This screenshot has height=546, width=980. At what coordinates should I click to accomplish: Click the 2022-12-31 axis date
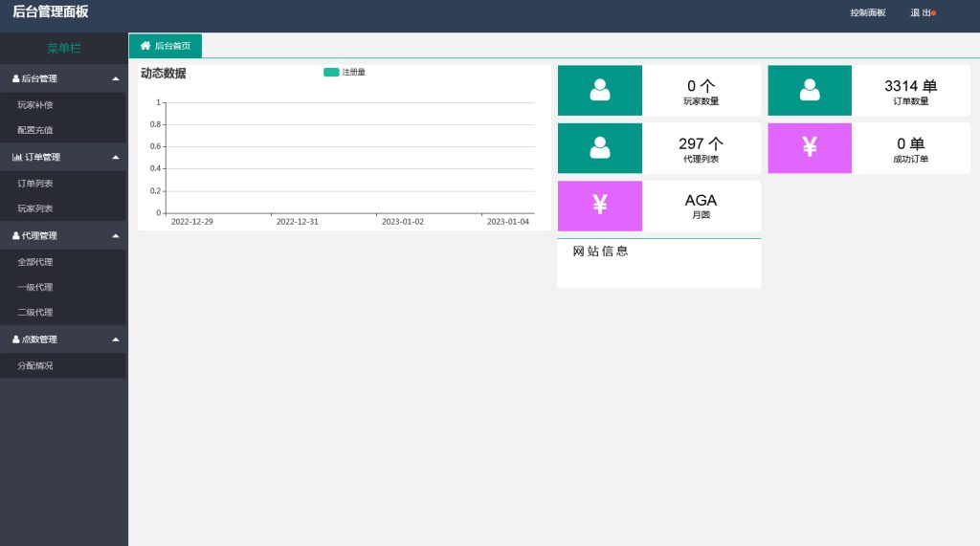click(x=298, y=222)
